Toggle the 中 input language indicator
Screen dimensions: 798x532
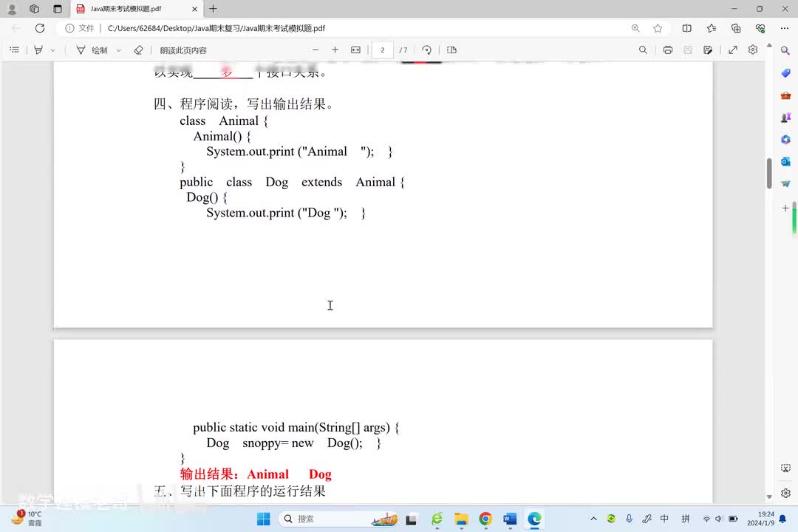pos(664,519)
